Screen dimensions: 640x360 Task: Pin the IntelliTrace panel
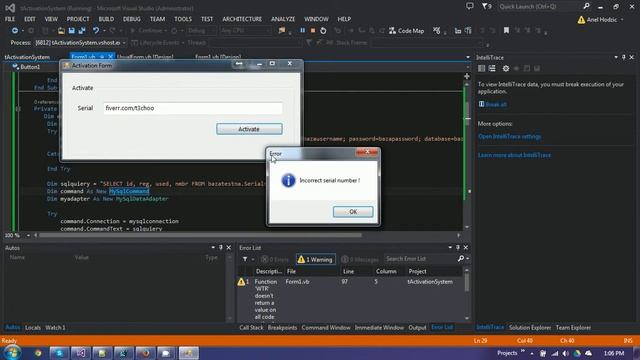click(624, 58)
